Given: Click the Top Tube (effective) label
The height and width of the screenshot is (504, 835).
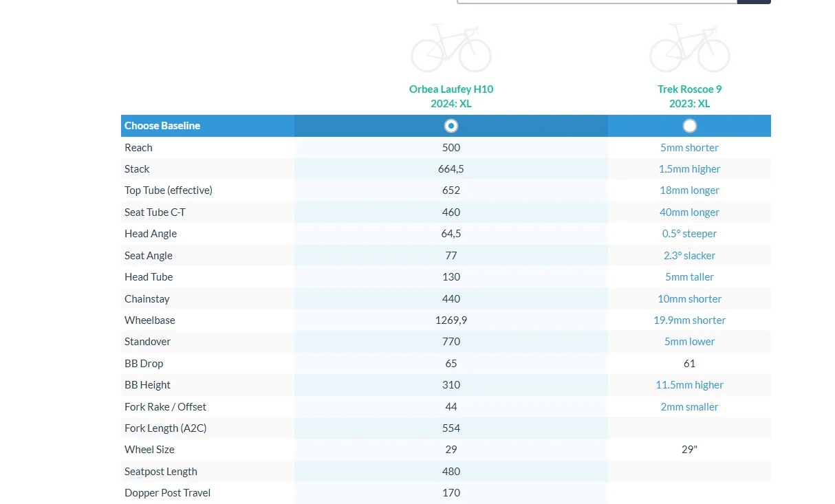Looking at the screenshot, I should (x=168, y=190).
